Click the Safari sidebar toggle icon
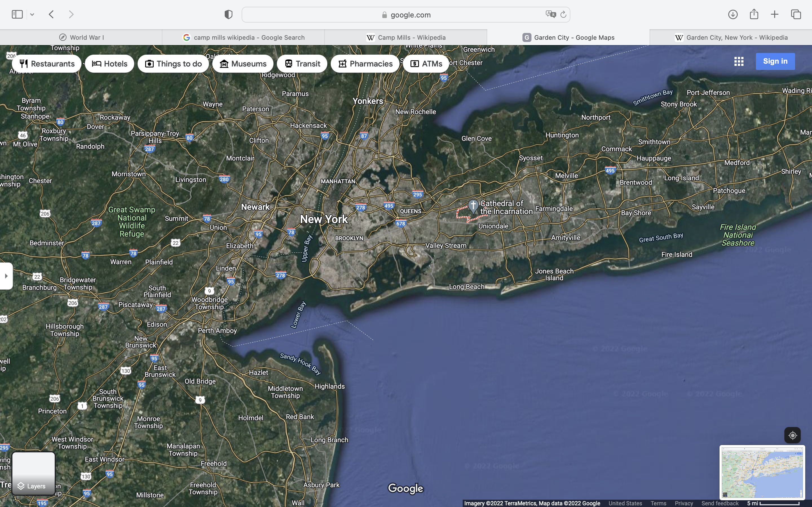 click(x=17, y=14)
